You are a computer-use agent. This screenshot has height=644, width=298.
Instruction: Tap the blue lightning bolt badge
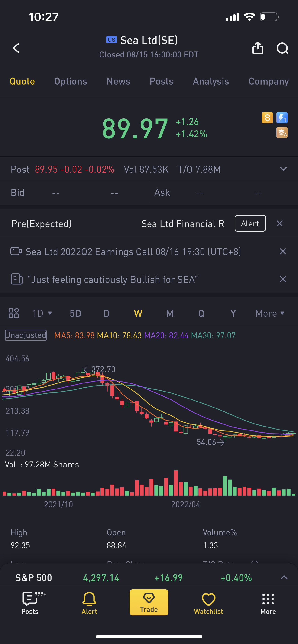pos(282,118)
